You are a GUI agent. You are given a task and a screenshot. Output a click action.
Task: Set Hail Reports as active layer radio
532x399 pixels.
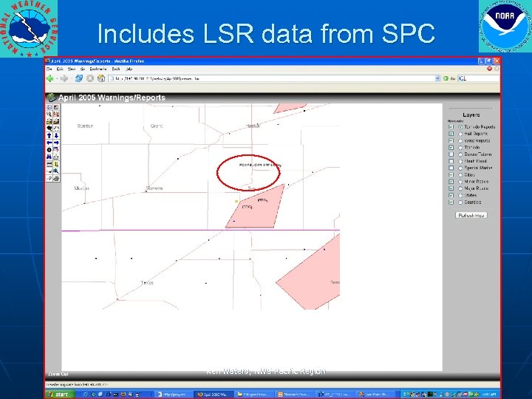(x=460, y=134)
